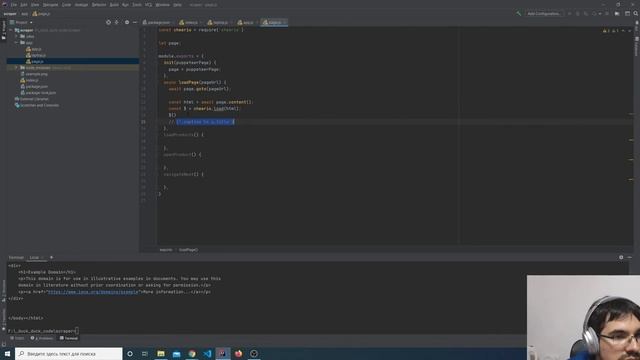Switch to the package.json editor tab
Viewport: 640px width, 360px height.
pyautogui.click(x=157, y=22)
